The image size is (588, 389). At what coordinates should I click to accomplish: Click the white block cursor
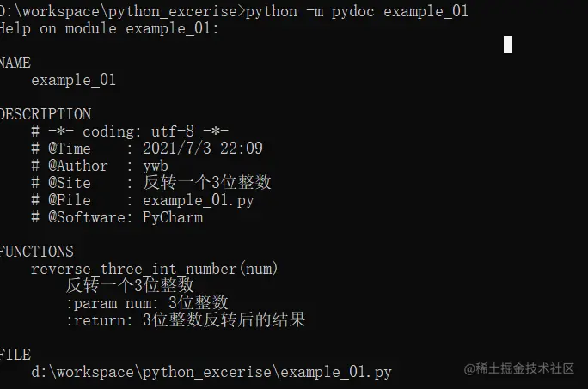click(x=508, y=45)
